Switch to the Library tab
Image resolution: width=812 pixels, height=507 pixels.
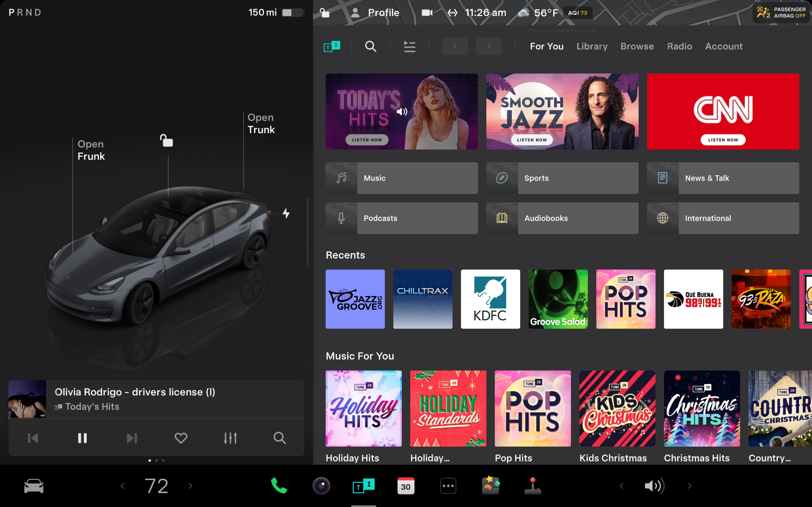pos(592,46)
